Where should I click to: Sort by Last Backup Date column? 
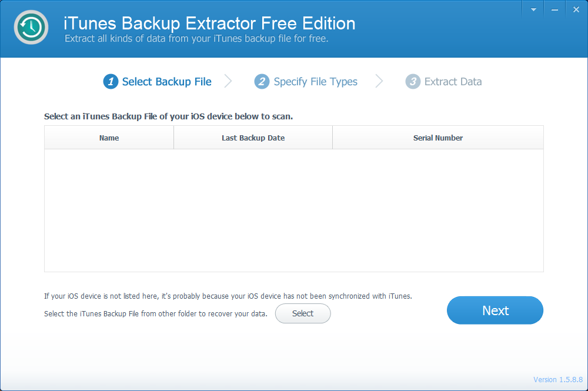pyautogui.click(x=253, y=137)
